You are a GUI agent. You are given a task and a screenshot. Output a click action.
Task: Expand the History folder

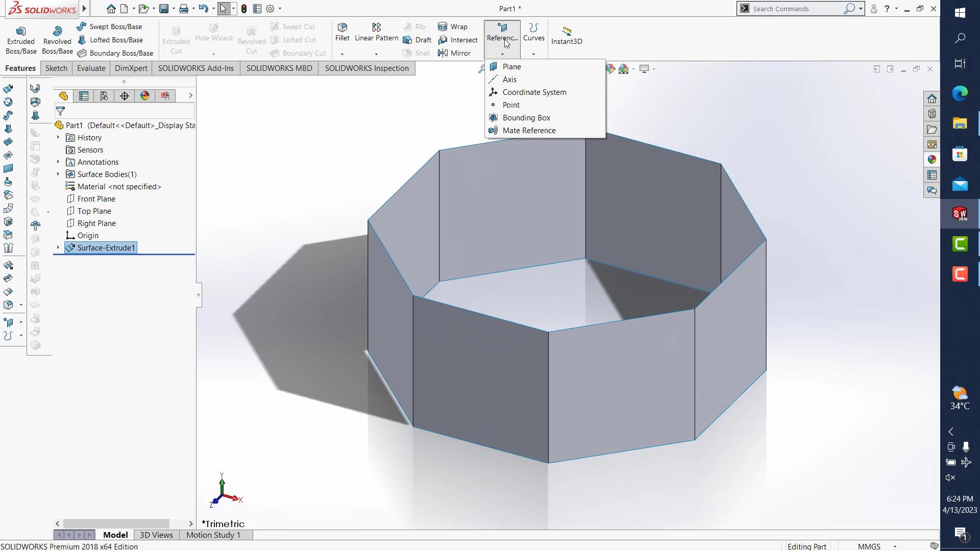58,138
